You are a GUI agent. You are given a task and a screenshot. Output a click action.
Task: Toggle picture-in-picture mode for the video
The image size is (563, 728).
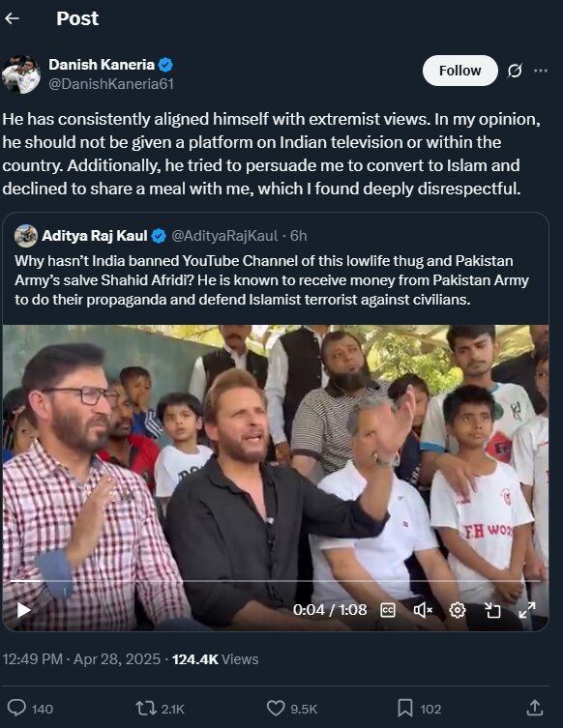492,610
